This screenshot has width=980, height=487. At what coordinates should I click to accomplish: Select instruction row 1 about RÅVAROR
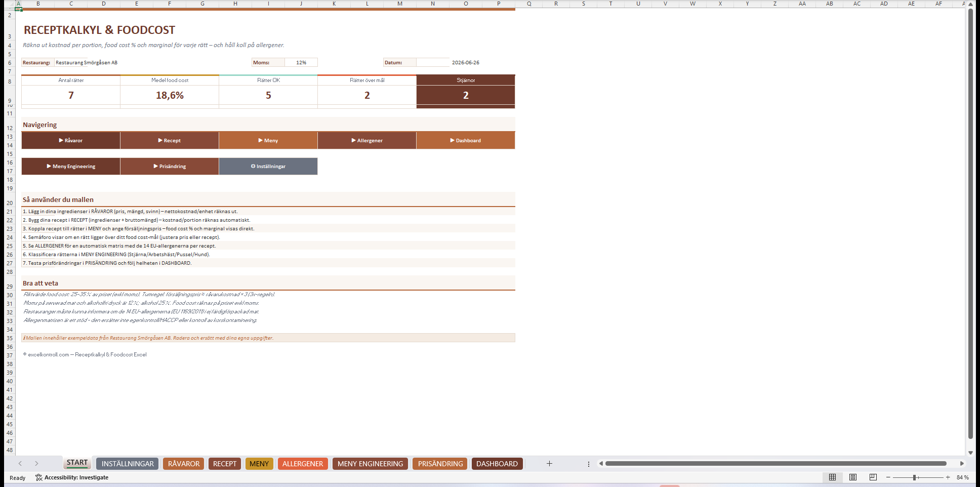click(268, 212)
